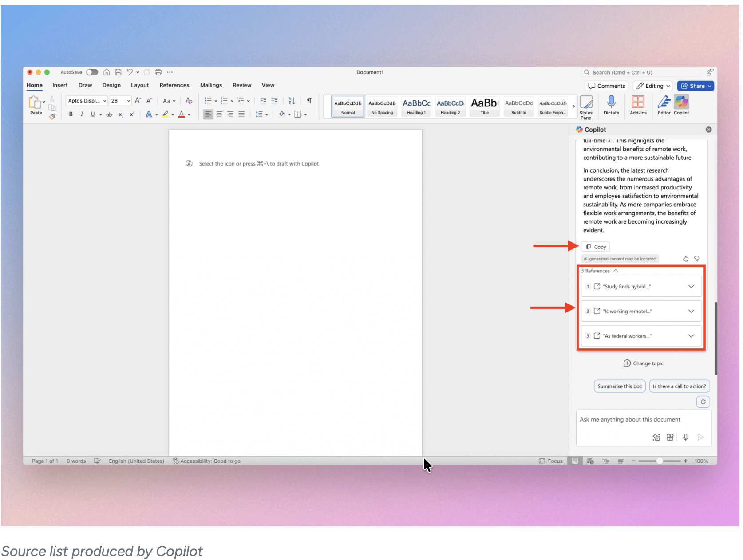Select the Copilot icon in the ribbon

tap(681, 104)
